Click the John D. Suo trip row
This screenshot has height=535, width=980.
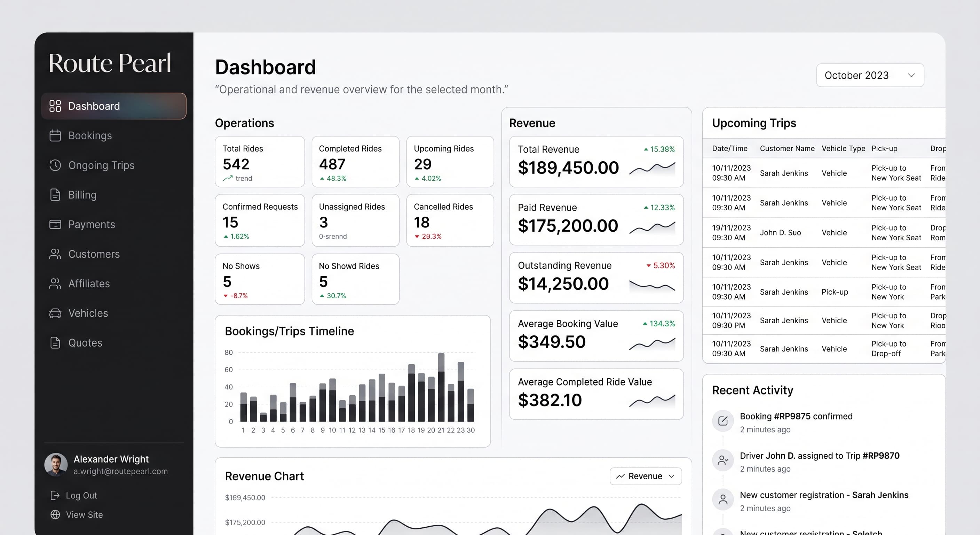coord(824,233)
